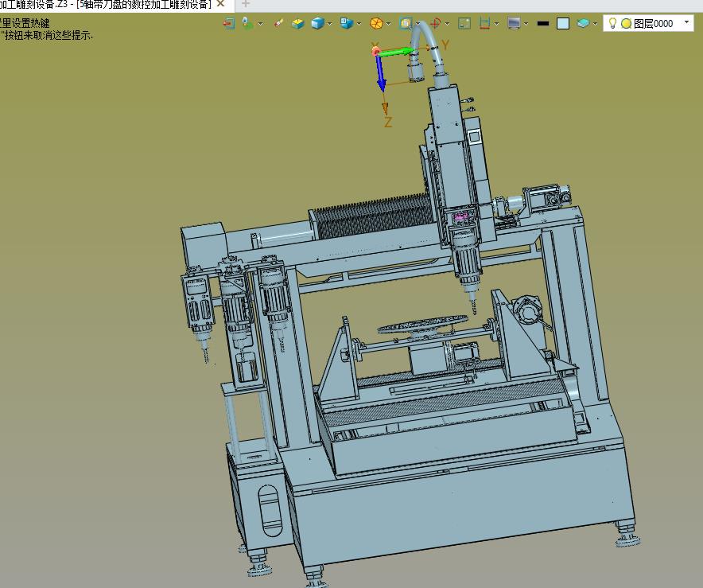Expand dropdown next to red crosshair icon
Image resolution: width=703 pixels, height=588 pixels.
pyautogui.click(x=448, y=24)
